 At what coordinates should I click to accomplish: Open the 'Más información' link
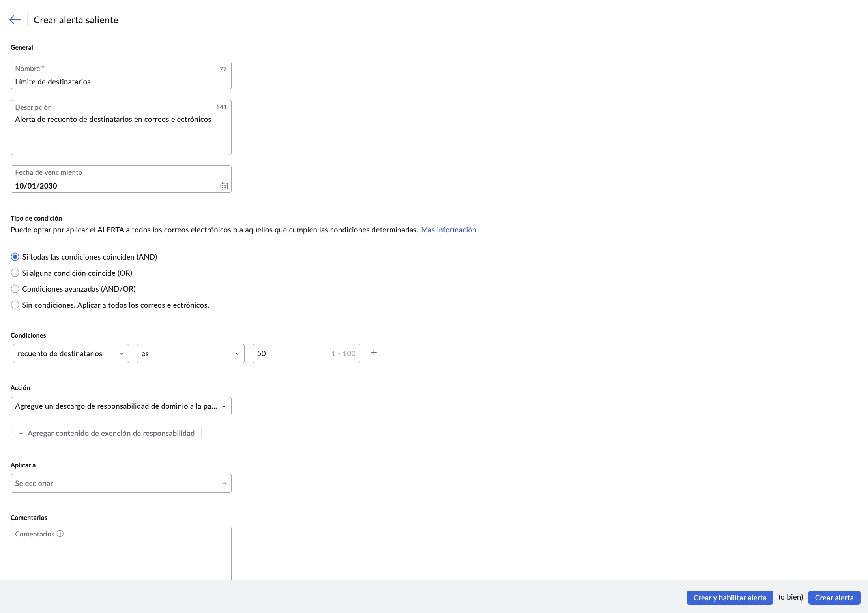click(449, 230)
